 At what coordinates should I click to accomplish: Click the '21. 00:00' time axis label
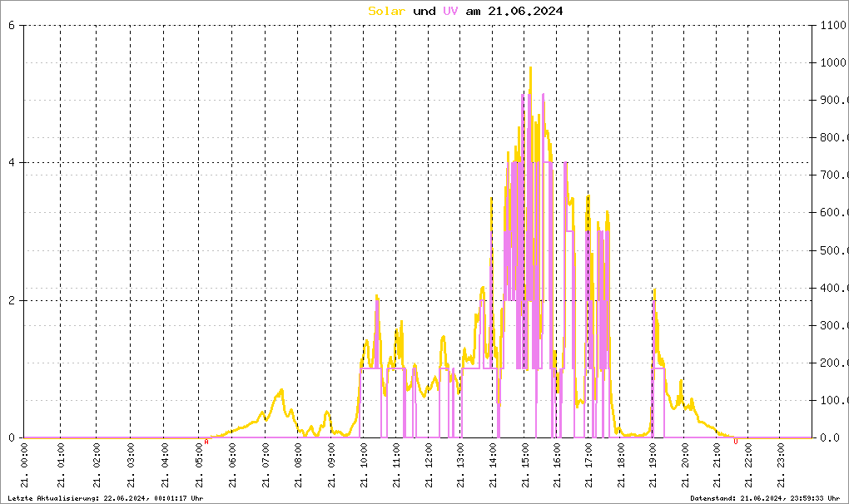24,465
